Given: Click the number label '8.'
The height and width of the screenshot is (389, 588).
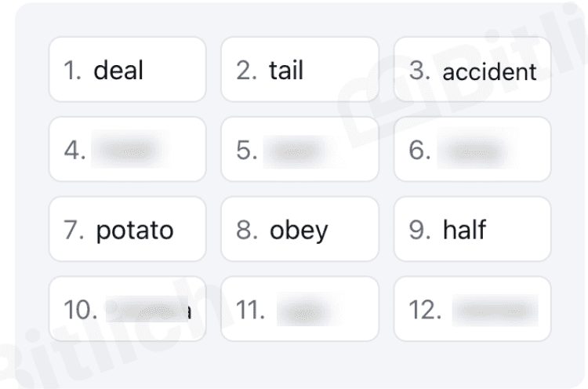Looking at the screenshot, I should 247,230.
